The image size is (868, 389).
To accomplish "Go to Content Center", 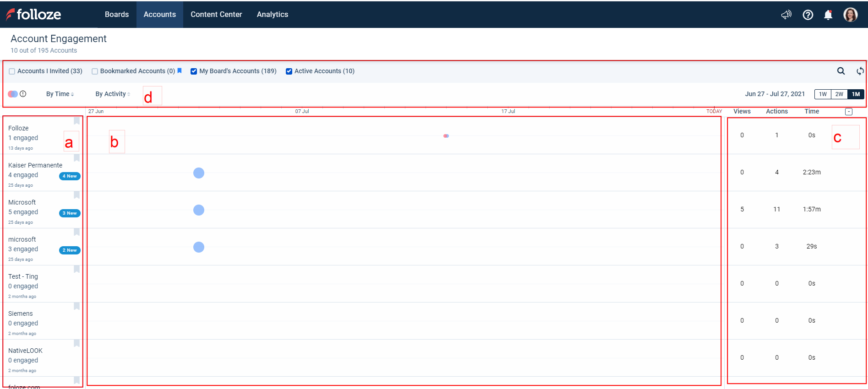I will pos(216,14).
